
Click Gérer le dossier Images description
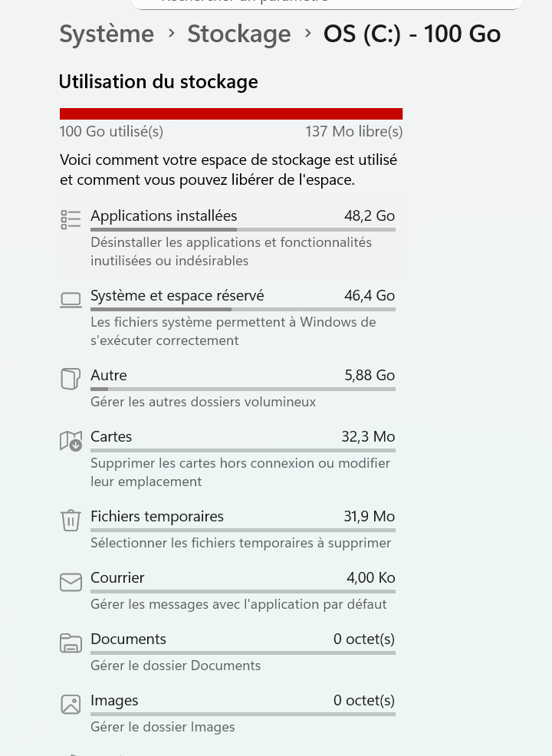[x=163, y=727]
